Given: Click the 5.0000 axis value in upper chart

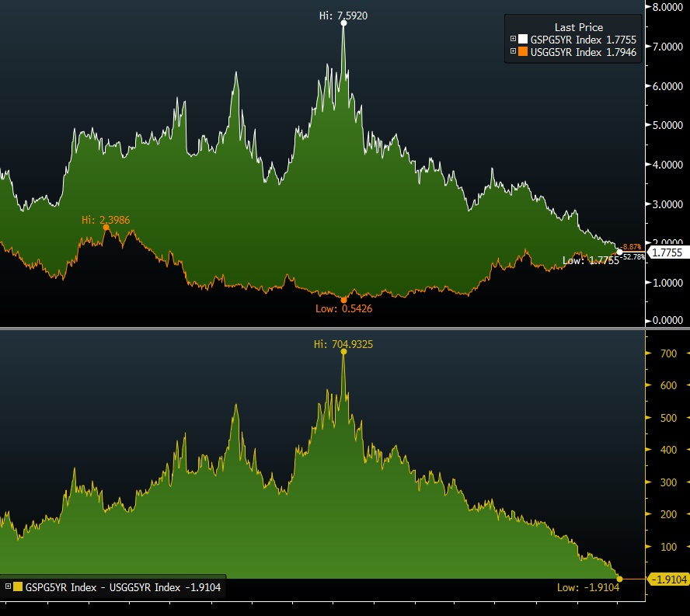Looking at the screenshot, I should [667, 125].
